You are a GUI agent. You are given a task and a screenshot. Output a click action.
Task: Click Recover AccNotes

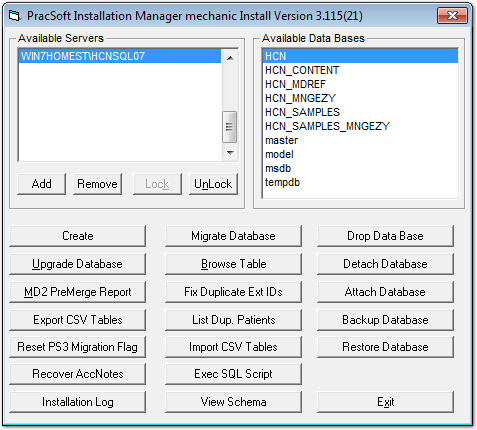[x=77, y=374]
